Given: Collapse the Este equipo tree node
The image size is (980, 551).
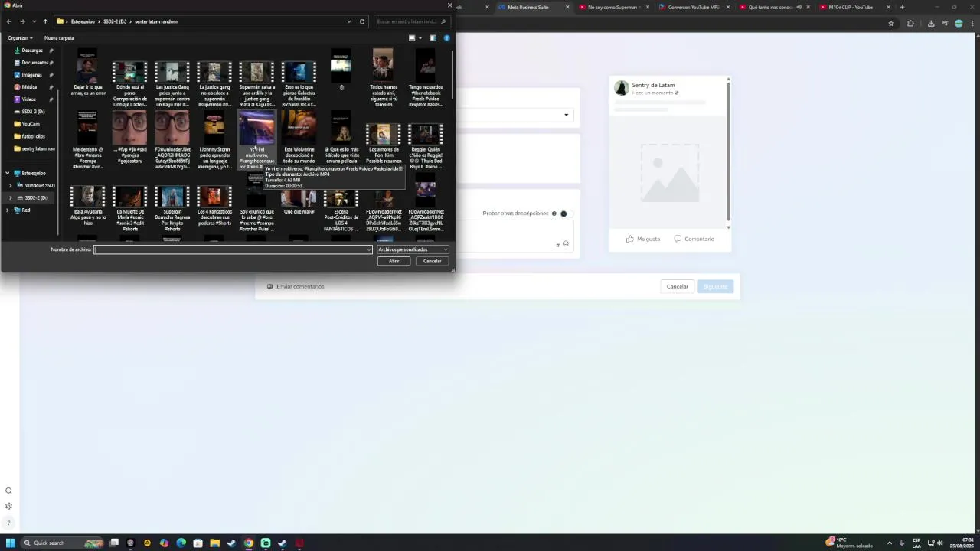Looking at the screenshot, I should [x=8, y=173].
